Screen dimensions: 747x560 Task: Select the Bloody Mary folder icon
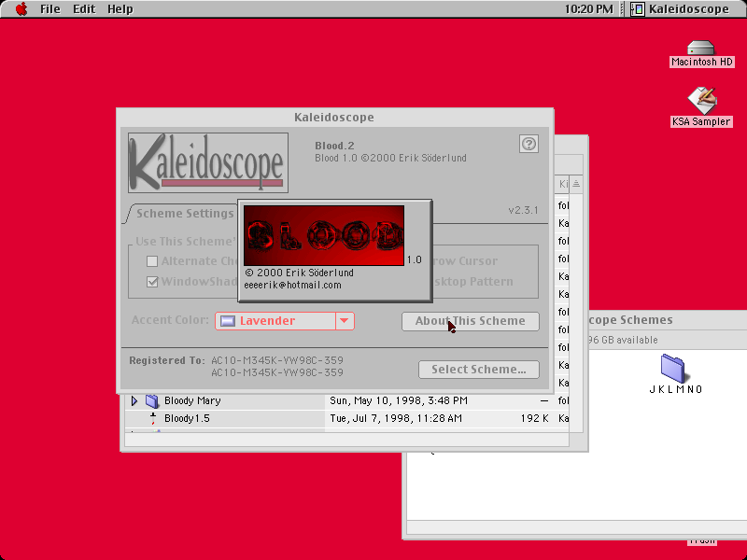[x=152, y=401]
